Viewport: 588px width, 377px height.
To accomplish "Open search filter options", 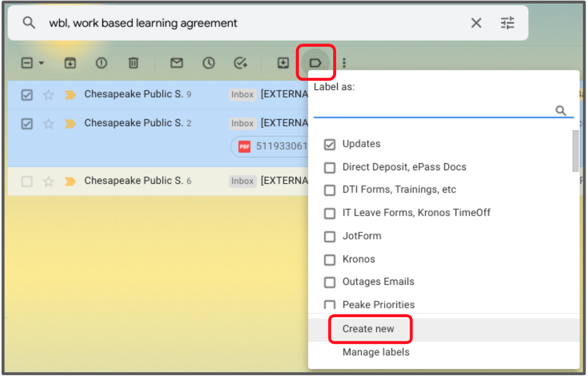I will coord(507,23).
